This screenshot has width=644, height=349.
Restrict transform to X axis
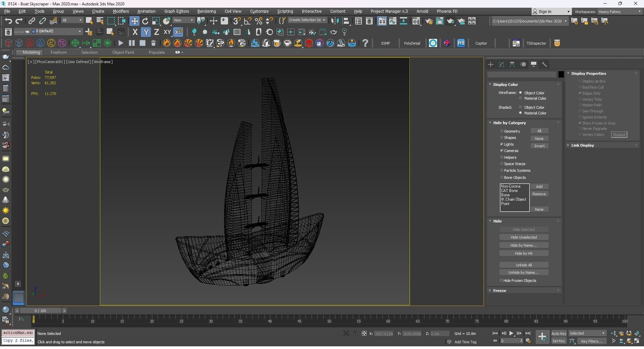coord(135,32)
